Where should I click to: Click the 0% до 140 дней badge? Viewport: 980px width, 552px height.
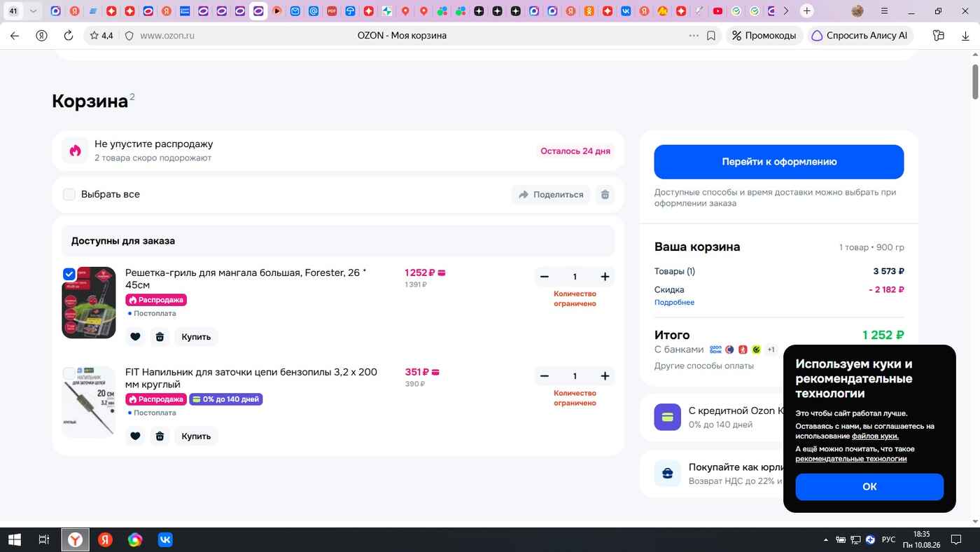click(x=226, y=399)
